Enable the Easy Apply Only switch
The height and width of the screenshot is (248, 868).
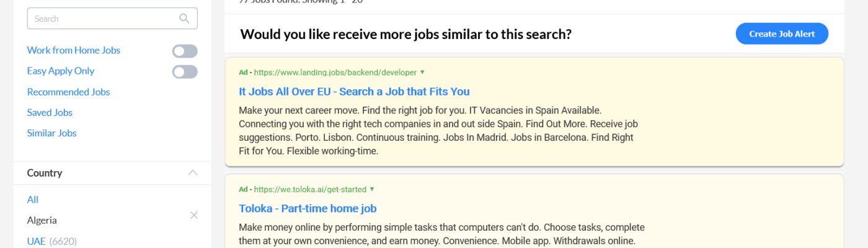click(185, 72)
